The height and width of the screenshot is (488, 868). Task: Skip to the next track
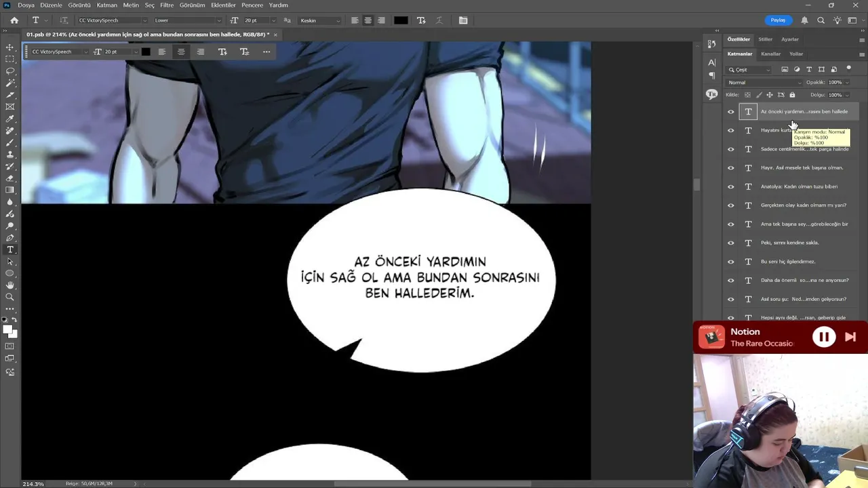coord(850,337)
